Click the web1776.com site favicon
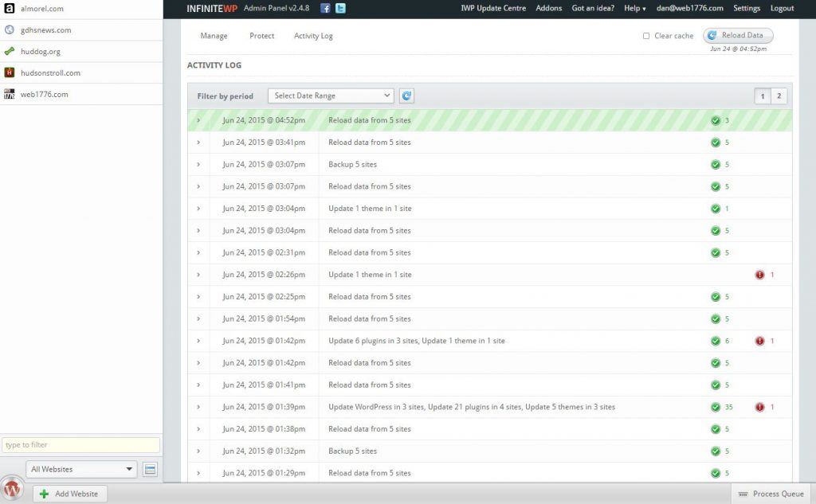The image size is (816, 504). pyautogui.click(x=10, y=94)
